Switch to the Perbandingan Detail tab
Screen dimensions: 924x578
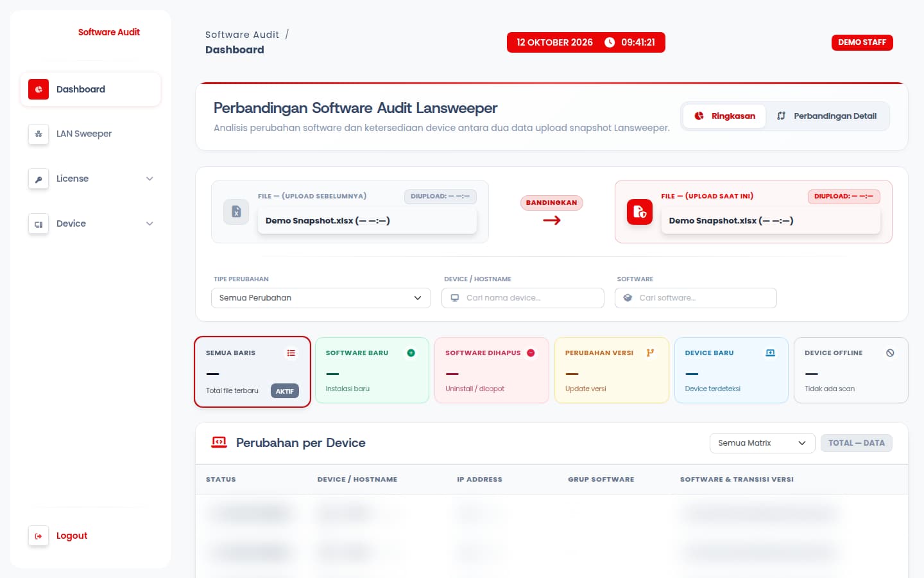pyautogui.click(x=826, y=116)
